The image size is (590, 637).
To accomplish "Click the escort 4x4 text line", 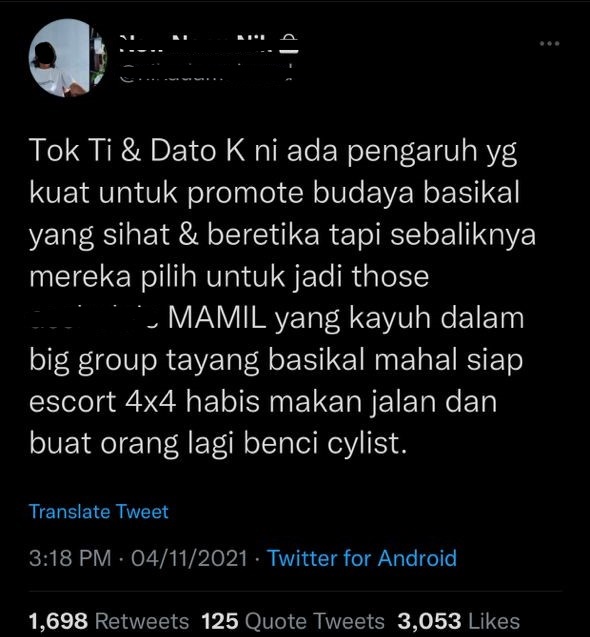I will coord(263,401).
